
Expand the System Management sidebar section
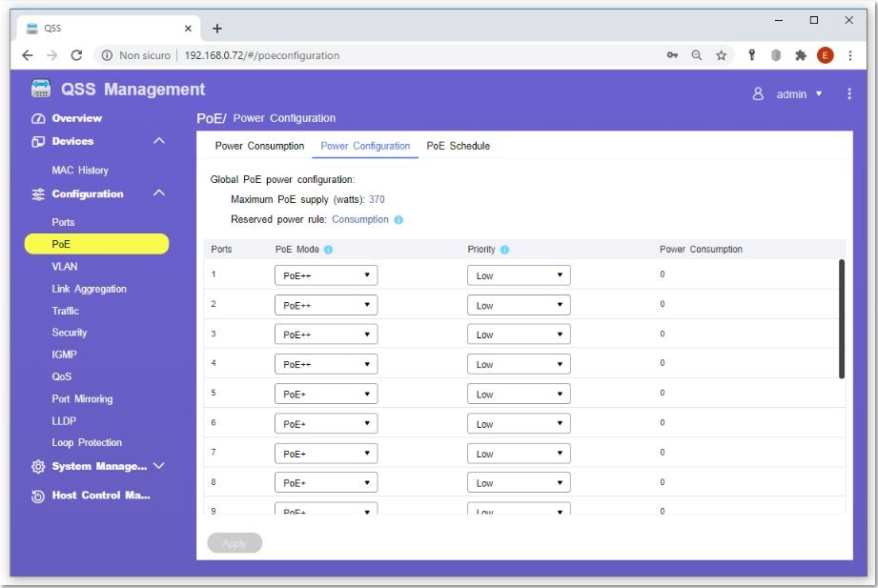pos(159,466)
